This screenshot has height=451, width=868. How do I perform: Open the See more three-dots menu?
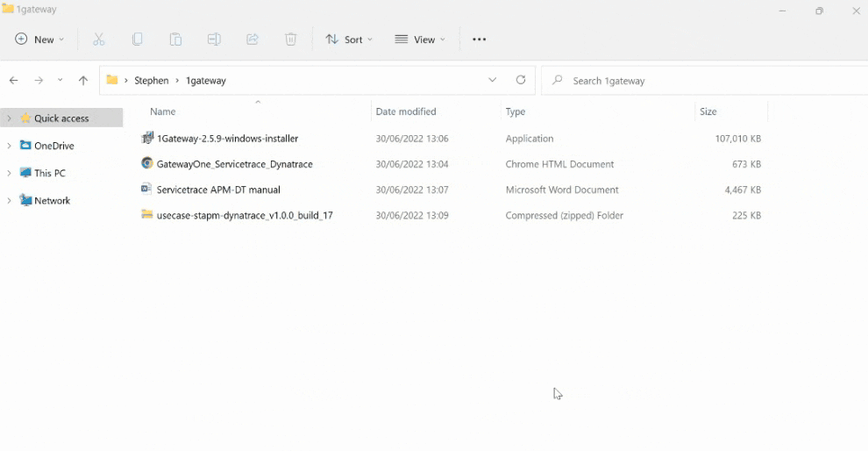coord(480,39)
